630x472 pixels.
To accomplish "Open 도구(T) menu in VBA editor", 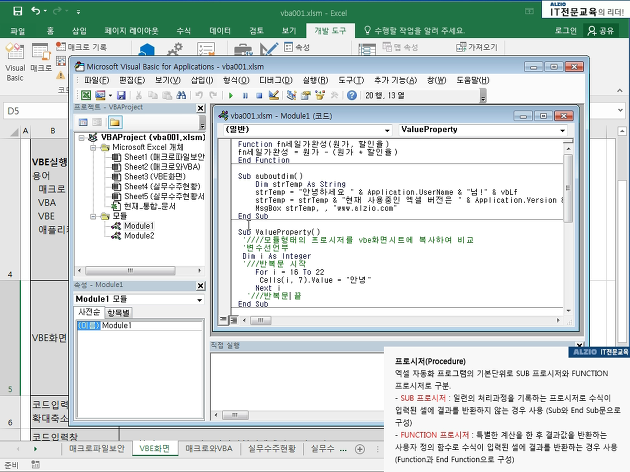I will [x=351, y=80].
